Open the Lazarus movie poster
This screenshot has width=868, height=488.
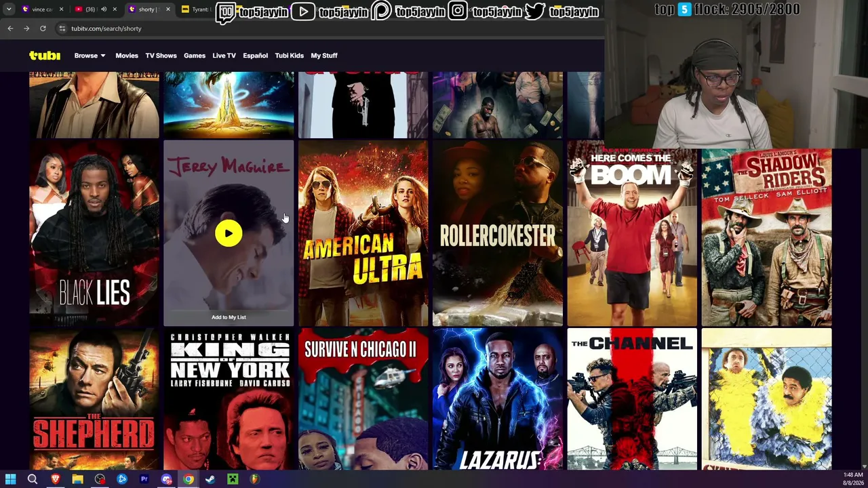pos(498,399)
